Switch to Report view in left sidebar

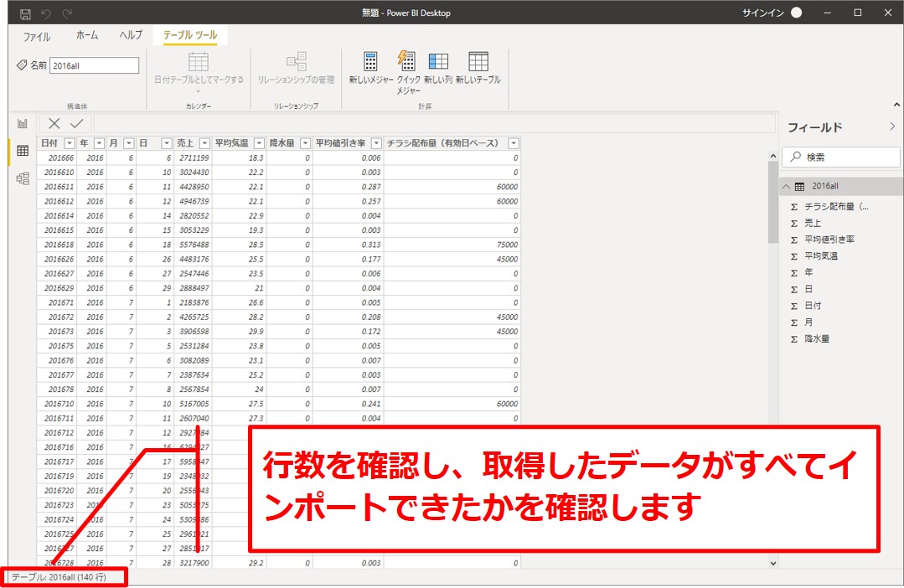point(23,123)
